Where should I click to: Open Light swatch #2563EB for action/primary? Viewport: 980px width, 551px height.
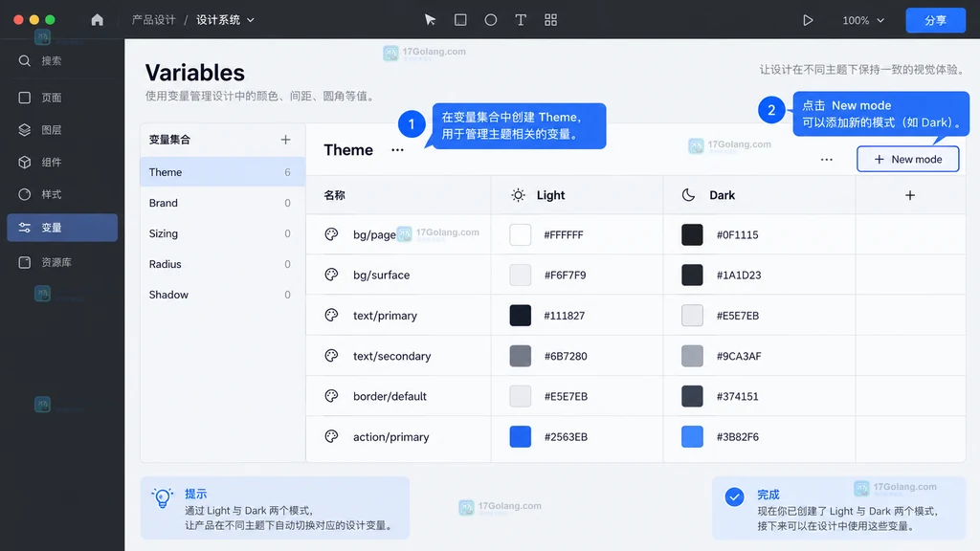(520, 436)
